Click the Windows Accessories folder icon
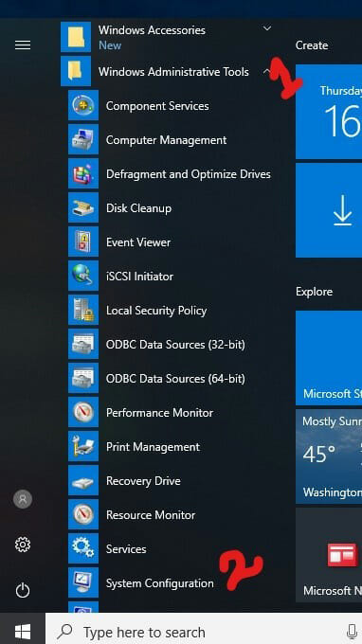 [76, 37]
